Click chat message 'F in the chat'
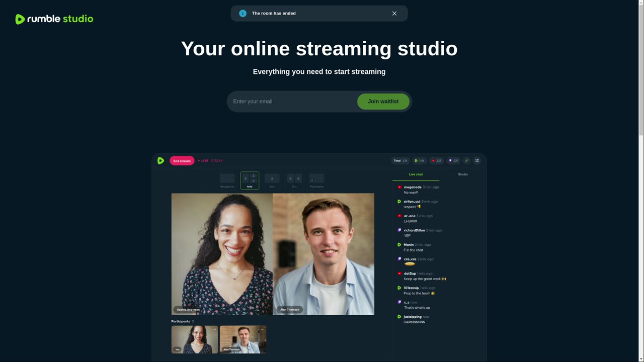This screenshot has height=362, width=644. (414, 250)
